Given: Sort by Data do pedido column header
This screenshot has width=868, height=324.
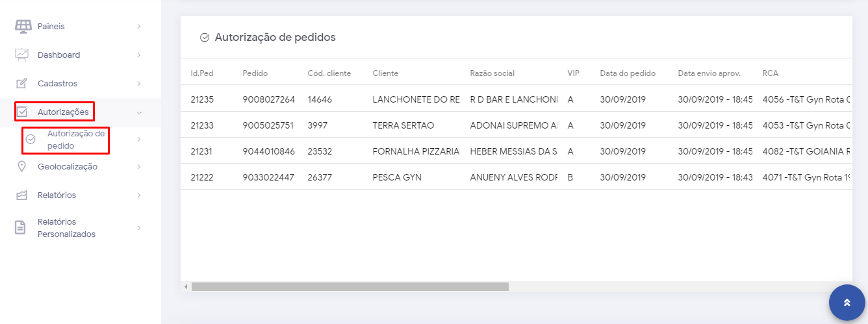Looking at the screenshot, I should pos(628,73).
